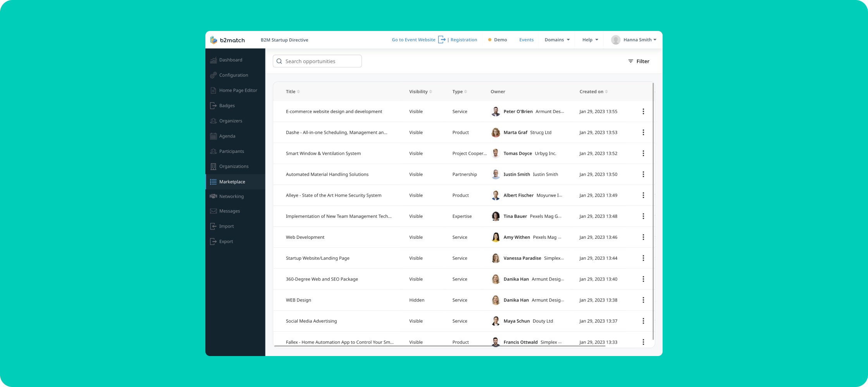Open options for 360-Degree Web and SEO row

tap(643, 279)
